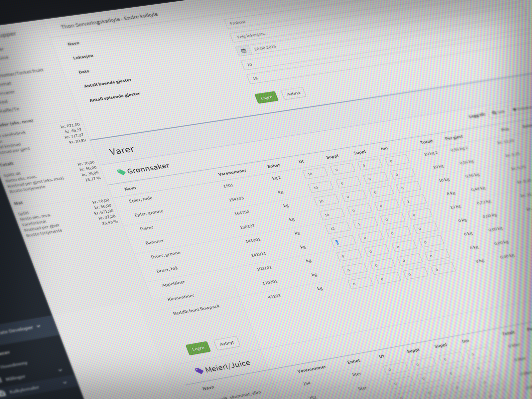Click the Ut field for Epler, røde
The width and height of the screenshot is (532, 399).
tap(315, 174)
